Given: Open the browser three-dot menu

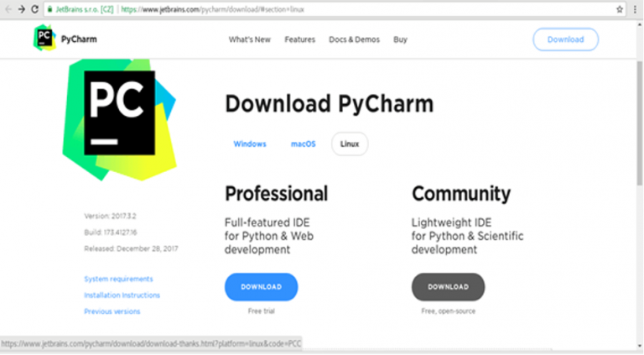Looking at the screenshot, I should tap(635, 9).
